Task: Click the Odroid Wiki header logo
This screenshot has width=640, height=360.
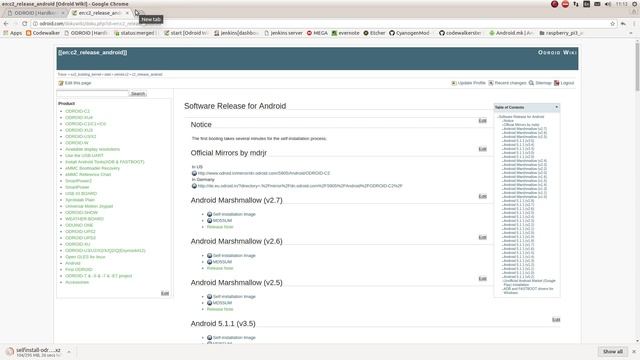Action: (557, 53)
